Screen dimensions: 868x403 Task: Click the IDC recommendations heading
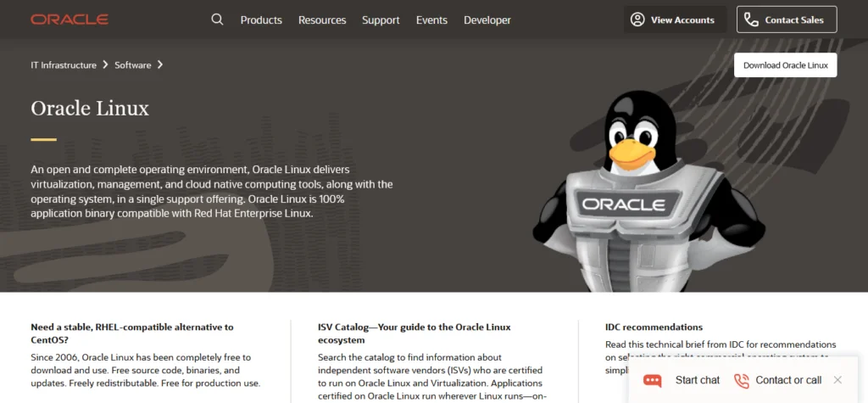coord(654,327)
